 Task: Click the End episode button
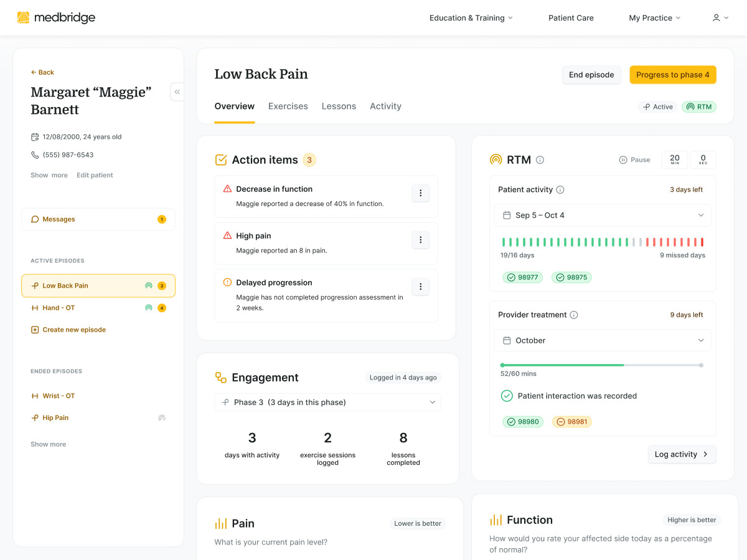[591, 75]
